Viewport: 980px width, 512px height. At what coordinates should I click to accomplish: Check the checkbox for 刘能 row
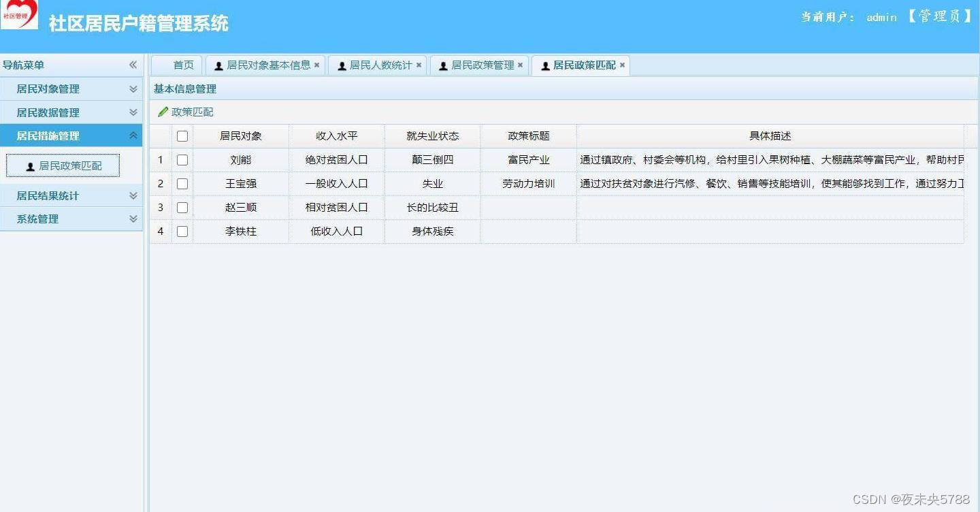click(x=182, y=160)
